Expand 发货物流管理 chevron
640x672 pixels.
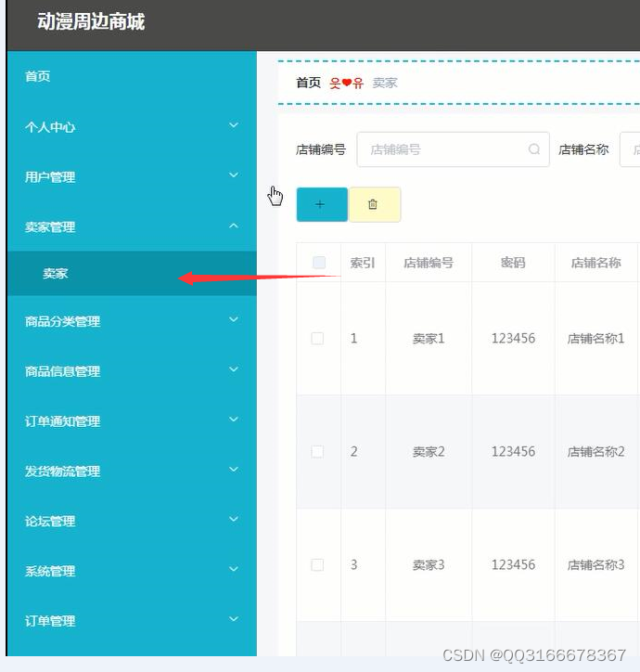tap(234, 470)
